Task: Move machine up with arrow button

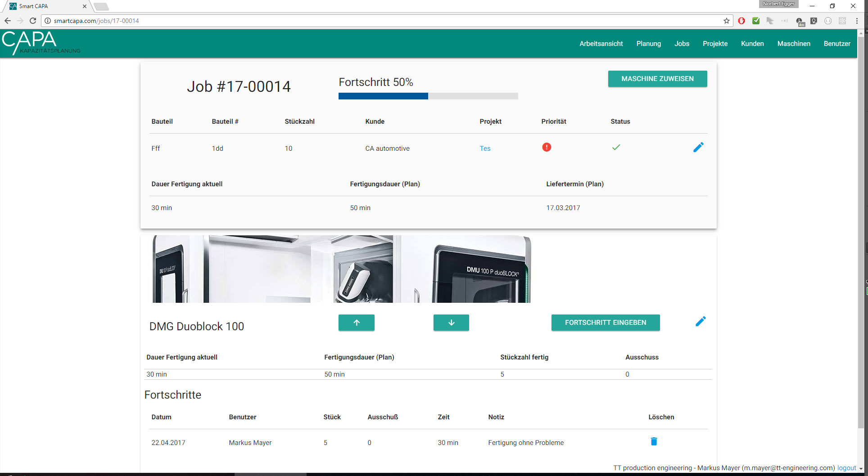Action: tap(357, 323)
